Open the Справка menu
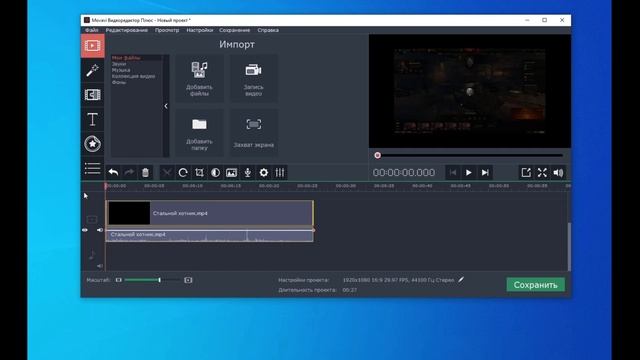640x360 pixels. (x=268, y=30)
